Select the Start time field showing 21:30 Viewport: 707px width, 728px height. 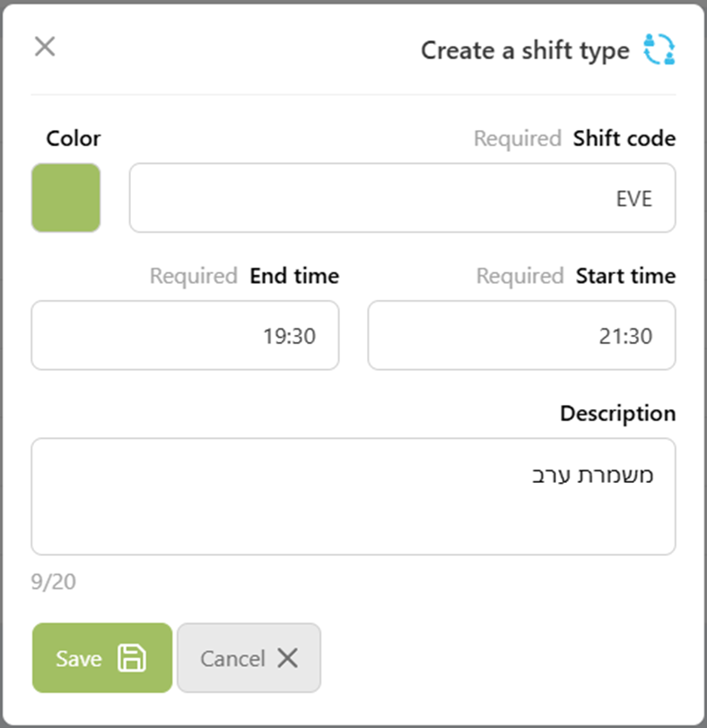tap(521, 335)
